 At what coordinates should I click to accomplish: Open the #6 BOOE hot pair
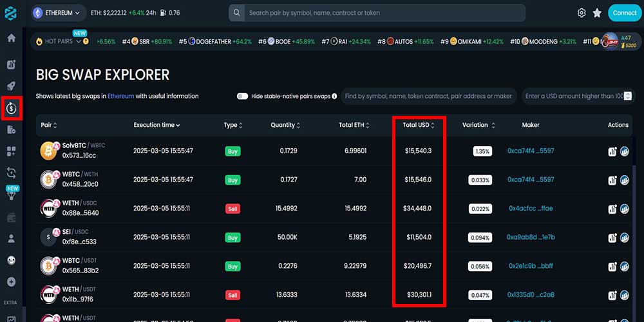pyautogui.click(x=287, y=41)
